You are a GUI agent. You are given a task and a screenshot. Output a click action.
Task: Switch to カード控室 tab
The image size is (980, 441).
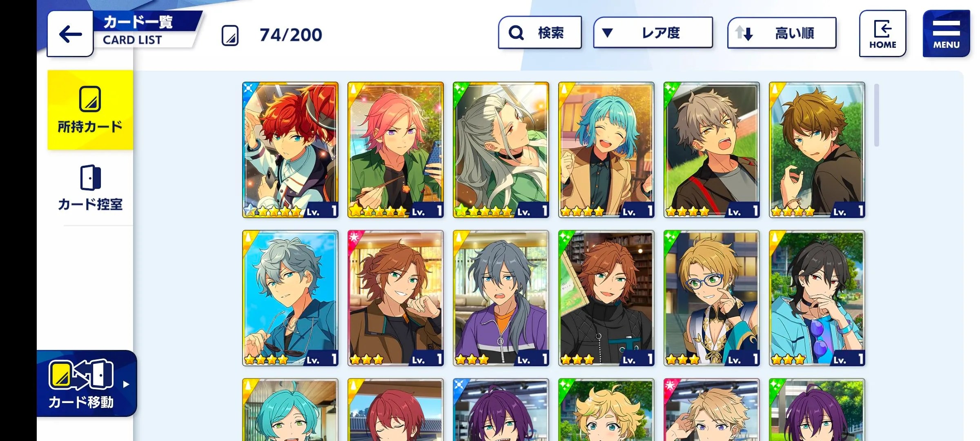[x=90, y=188]
